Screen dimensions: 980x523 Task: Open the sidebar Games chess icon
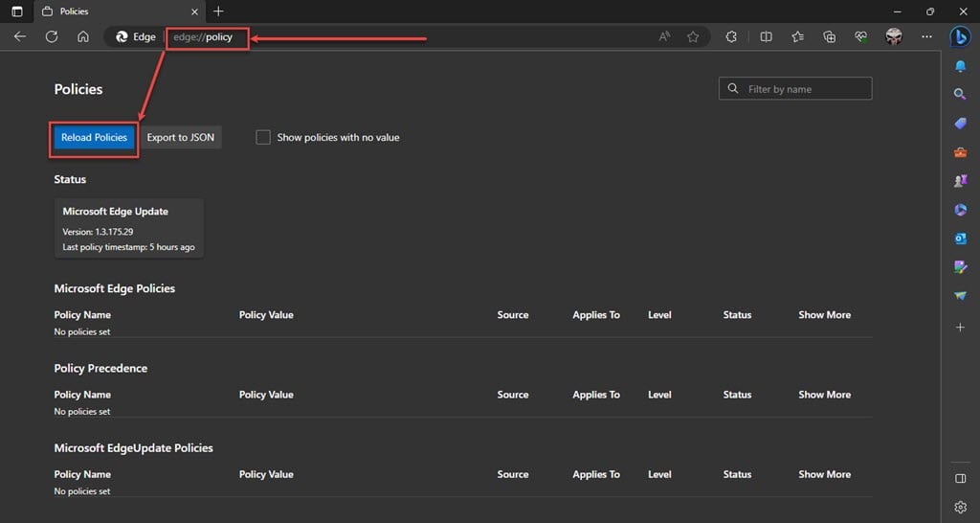(x=961, y=181)
